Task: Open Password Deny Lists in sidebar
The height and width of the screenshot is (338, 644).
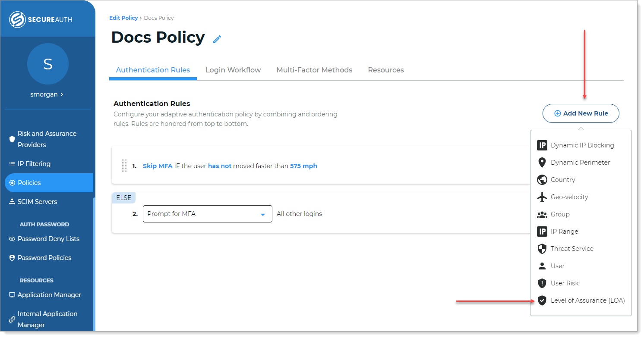Action: pos(48,239)
